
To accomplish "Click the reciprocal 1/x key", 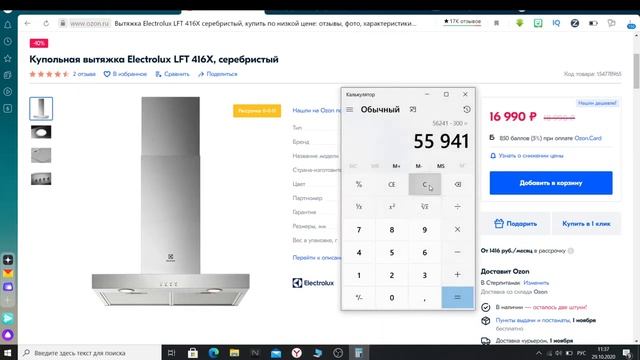I will pyautogui.click(x=359, y=207).
